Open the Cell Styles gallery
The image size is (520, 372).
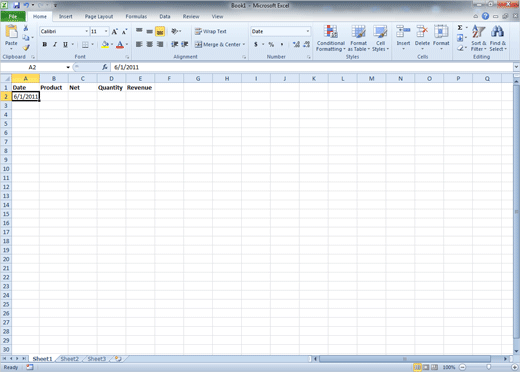pos(380,38)
